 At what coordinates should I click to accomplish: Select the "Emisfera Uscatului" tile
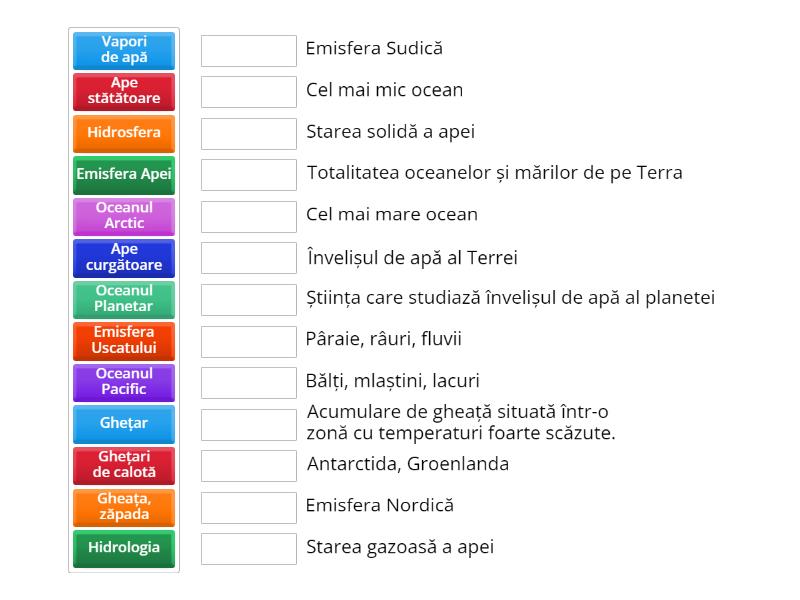123,340
